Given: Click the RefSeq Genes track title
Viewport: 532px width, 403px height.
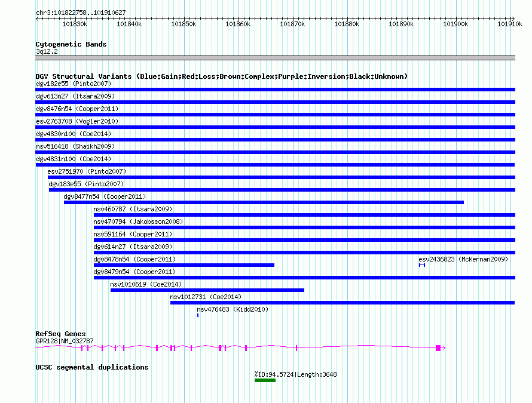Looking at the screenshot, I should (60, 334).
